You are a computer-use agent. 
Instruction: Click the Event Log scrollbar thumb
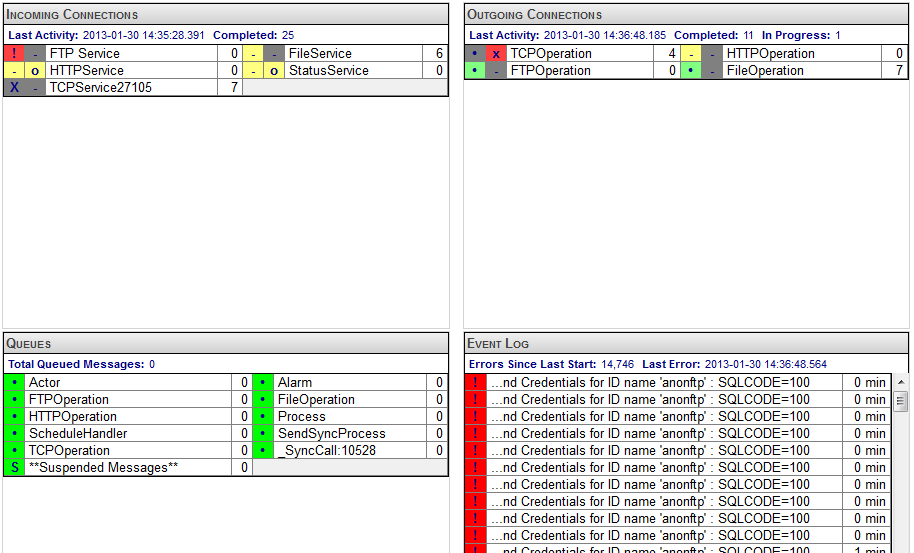coord(900,402)
